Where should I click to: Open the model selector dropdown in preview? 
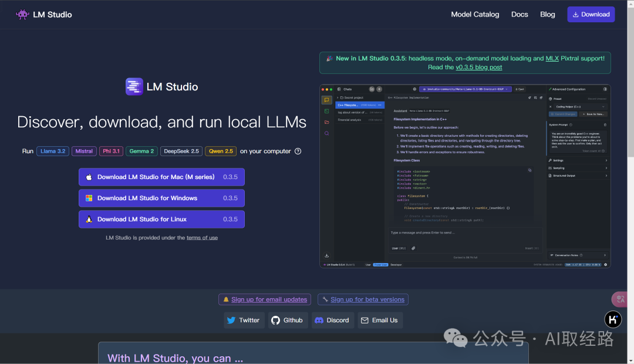[466, 89]
